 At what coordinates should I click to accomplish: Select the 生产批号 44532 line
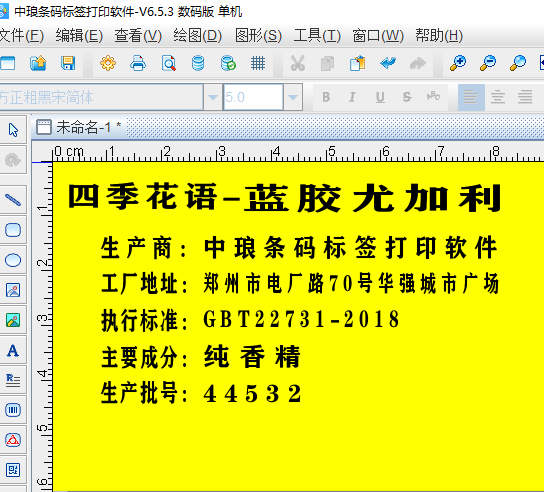pos(201,393)
